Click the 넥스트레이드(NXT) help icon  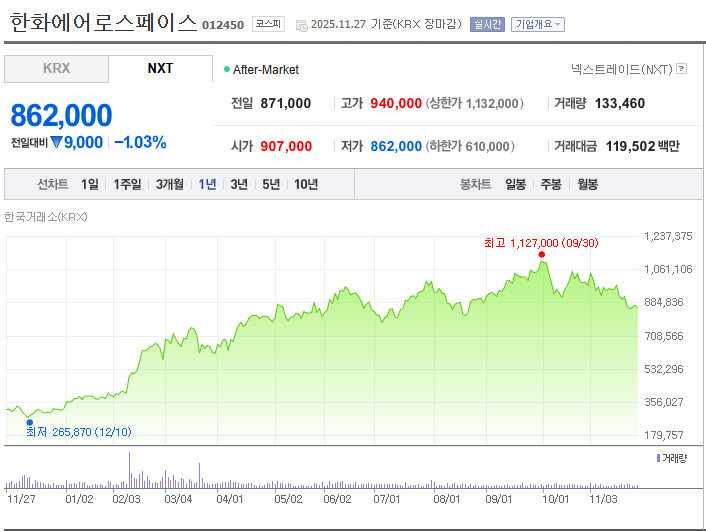click(x=682, y=69)
